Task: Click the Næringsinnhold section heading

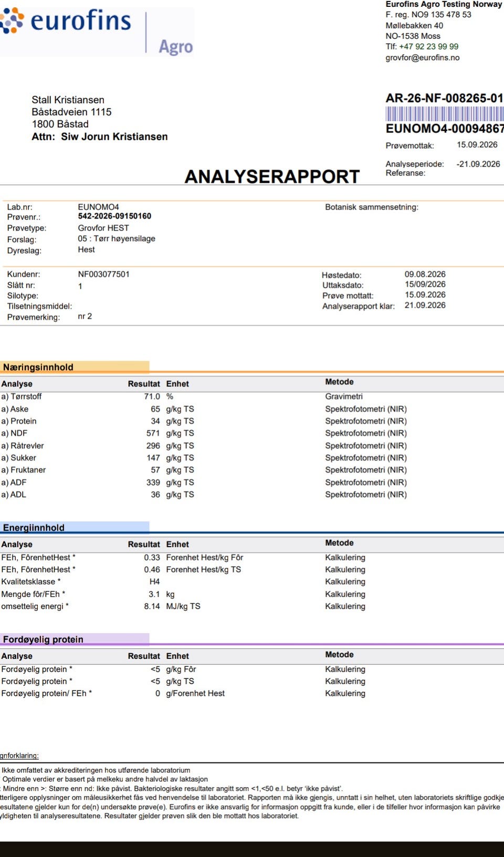Action: pyautogui.click(x=38, y=367)
